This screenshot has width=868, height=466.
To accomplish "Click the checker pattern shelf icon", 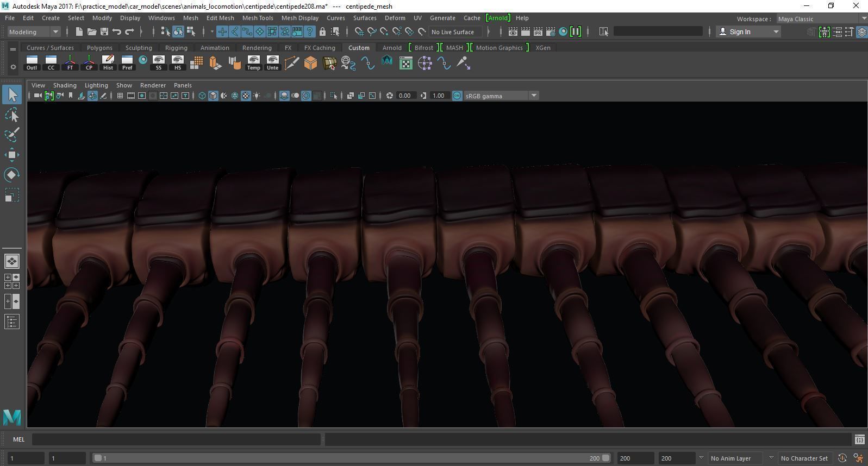I will point(406,63).
